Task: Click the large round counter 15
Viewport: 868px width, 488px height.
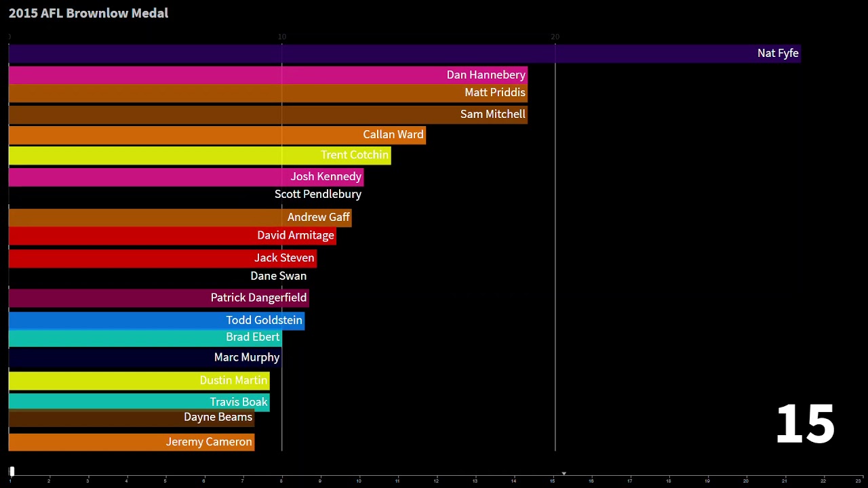Action: click(x=805, y=424)
